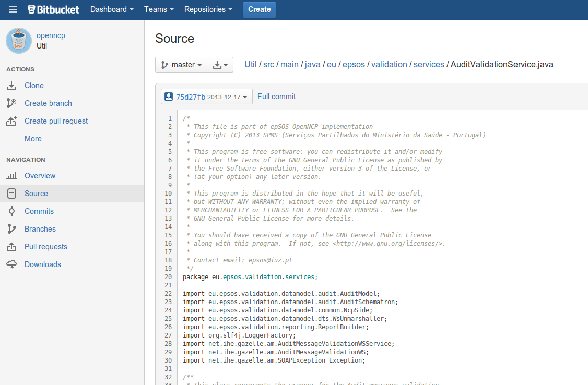Open the Repositories dropdown menu
Image resolution: width=588 pixels, height=385 pixels.
pyautogui.click(x=208, y=9)
